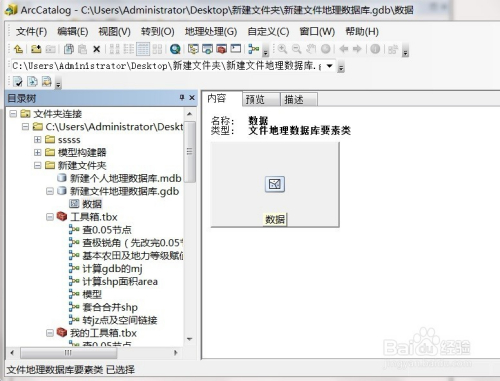The height and width of the screenshot is (381, 500).
Task: Open the ArcToolbox window icon
Action: click(221, 49)
